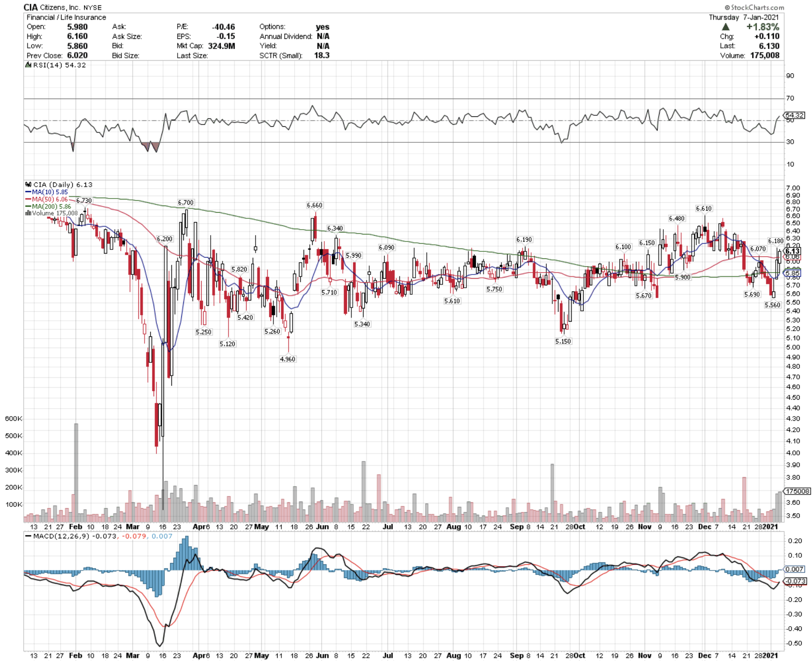Click the 5.150 September low label
Screen dimensions: 812x663
pyautogui.click(x=563, y=341)
